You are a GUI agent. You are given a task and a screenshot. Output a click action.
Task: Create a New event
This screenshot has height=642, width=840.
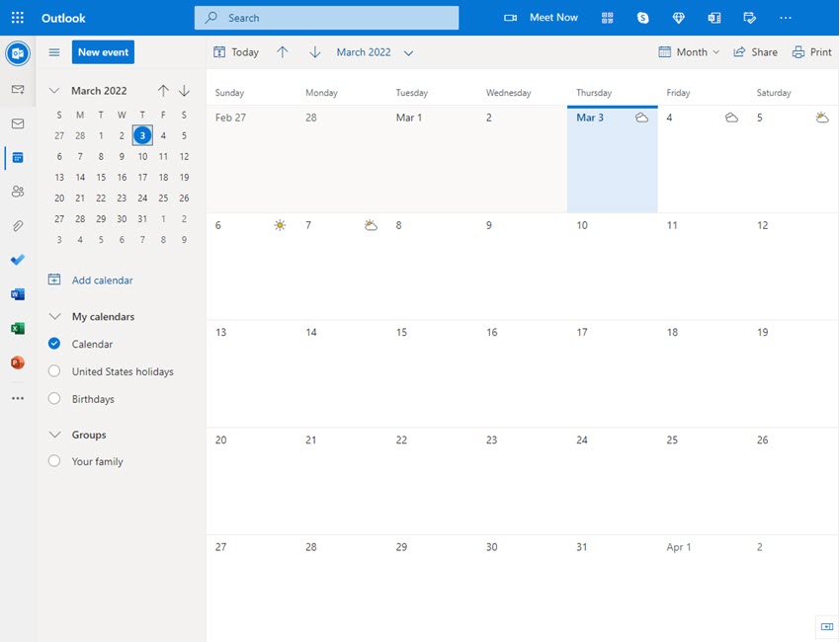[103, 51]
